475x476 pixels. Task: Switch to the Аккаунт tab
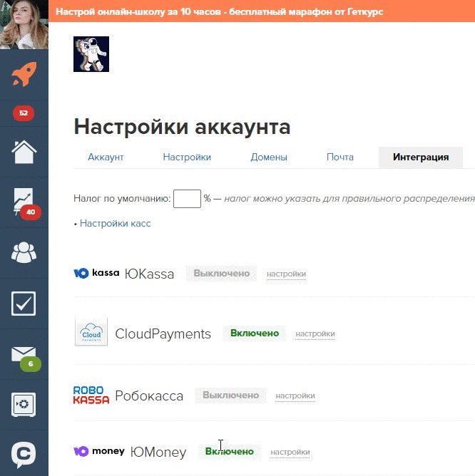coord(106,157)
